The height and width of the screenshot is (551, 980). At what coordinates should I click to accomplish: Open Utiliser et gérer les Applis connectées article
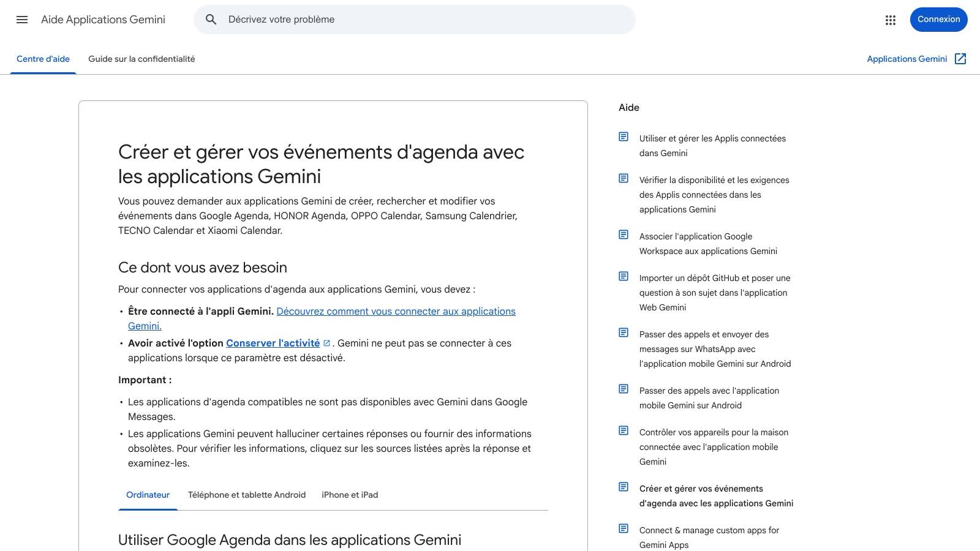click(712, 146)
